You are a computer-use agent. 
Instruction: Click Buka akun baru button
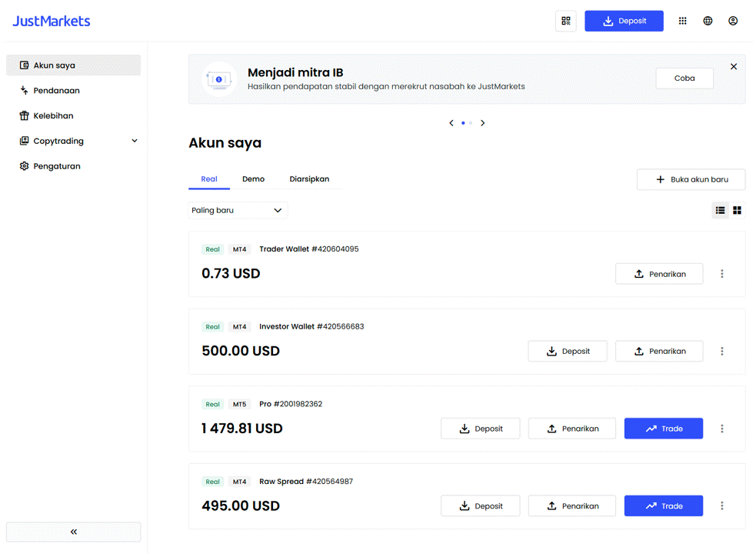click(x=691, y=179)
